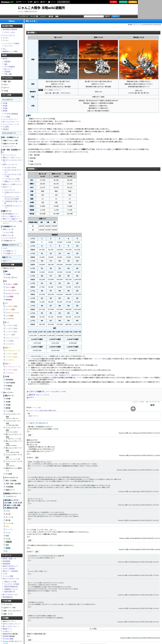This screenshot has height=644, width=162.
Task: Click the Tumblr share icon
Action: (151, 405)
